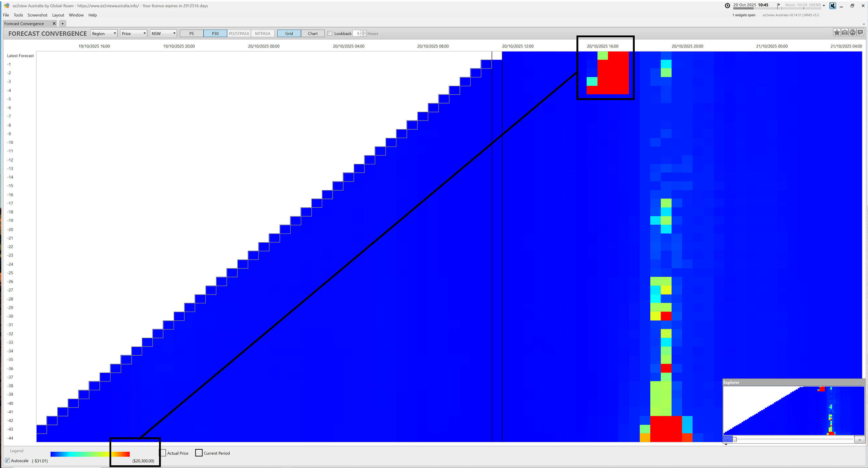Toggle the muted speaker sound icon
This screenshot has width=868, height=468.
[x=832, y=6]
